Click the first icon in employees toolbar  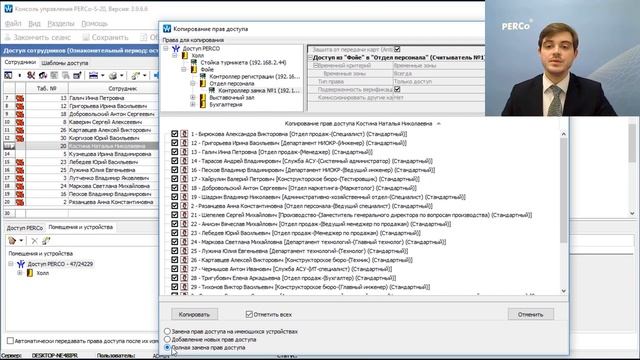[8, 76]
